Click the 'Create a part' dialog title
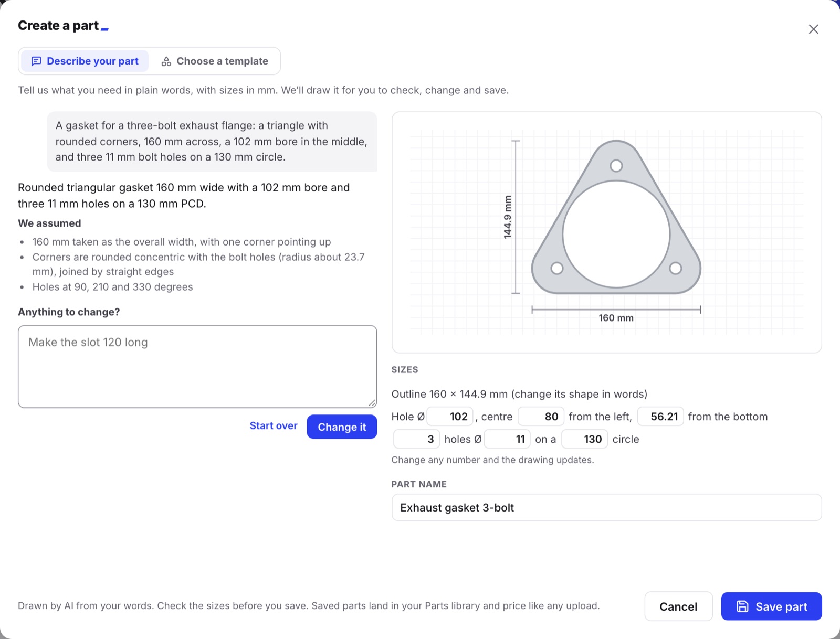The width and height of the screenshot is (840, 639). pyautogui.click(x=58, y=26)
